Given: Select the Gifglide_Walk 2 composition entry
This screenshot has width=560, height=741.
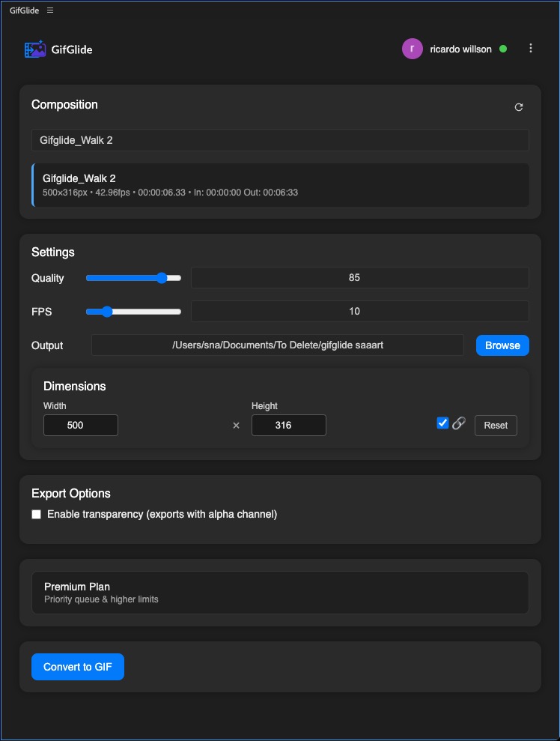Looking at the screenshot, I should coord(280,184).
